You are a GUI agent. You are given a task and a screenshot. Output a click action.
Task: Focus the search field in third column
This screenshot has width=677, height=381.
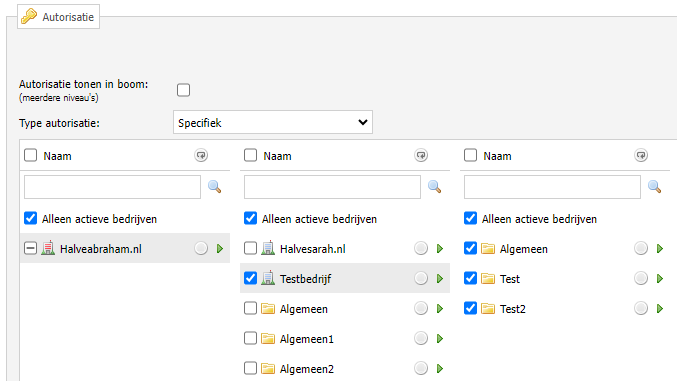point(552,187)
